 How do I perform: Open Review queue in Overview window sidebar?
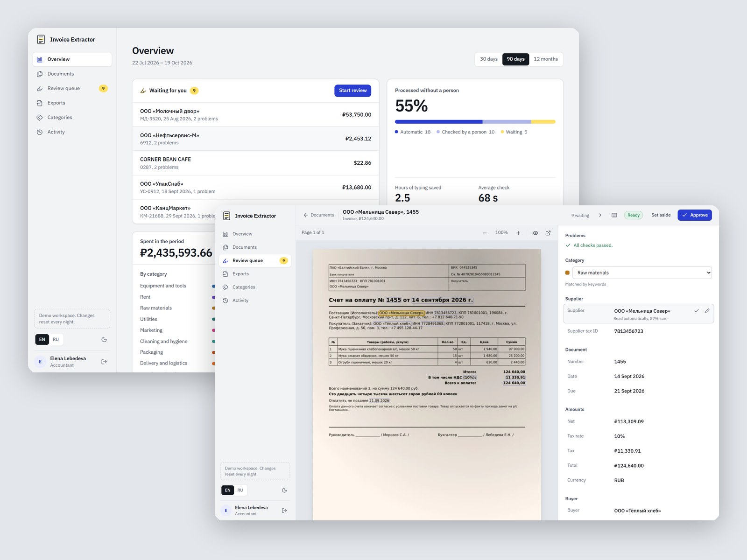coord(72,88)
